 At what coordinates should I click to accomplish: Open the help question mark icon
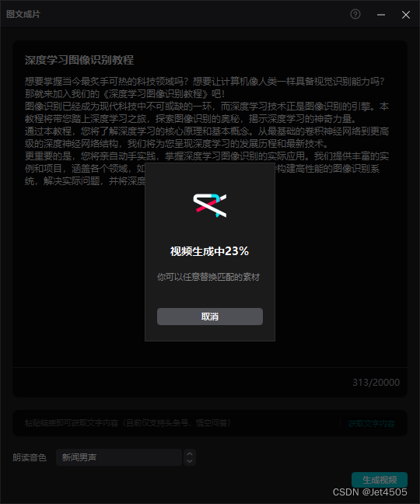coord(355,14)
